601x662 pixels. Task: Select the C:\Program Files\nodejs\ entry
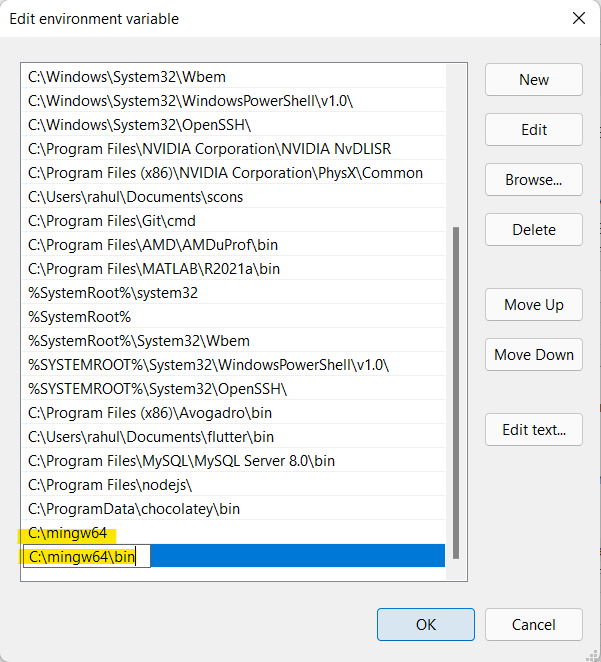coord(110,485)
